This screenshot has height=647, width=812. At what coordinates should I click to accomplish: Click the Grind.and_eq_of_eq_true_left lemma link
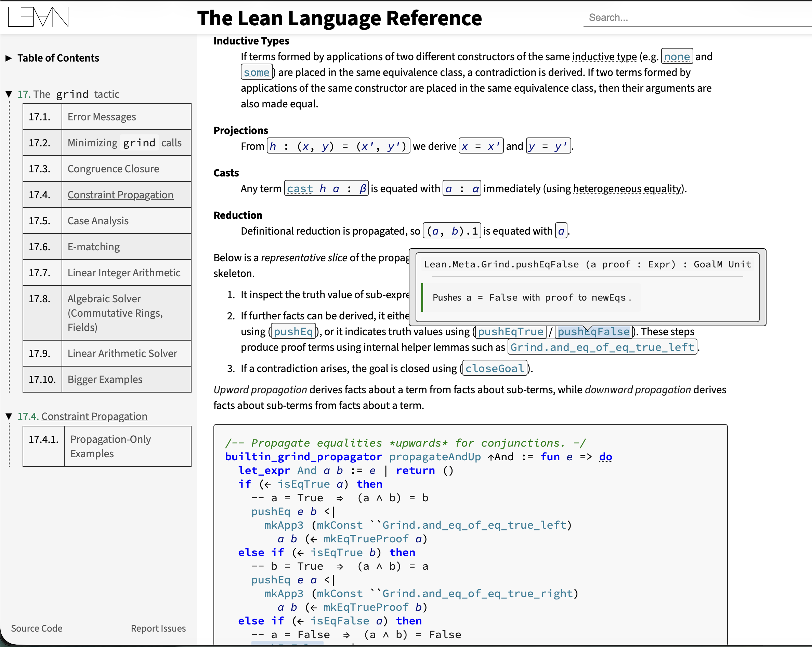pos(602,347)
